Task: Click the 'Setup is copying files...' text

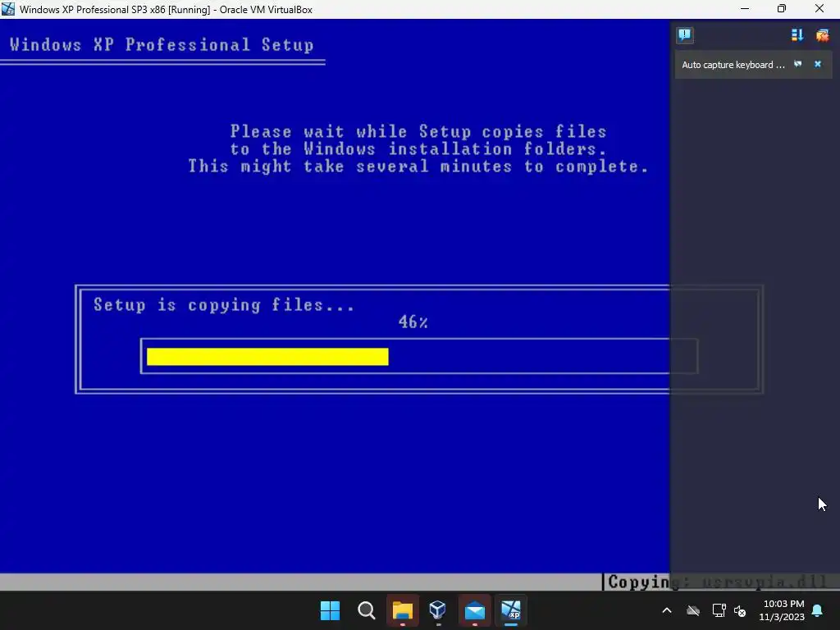Action: coord(224,305)
